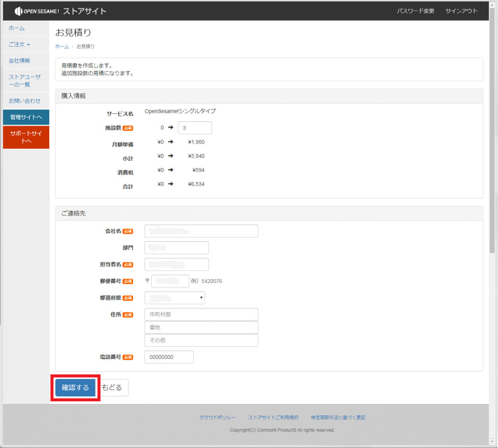The width and height of the screenshot is (498, 448).
Task: Open the 特定商取引法に基づく表記 link
Action: 338,417
